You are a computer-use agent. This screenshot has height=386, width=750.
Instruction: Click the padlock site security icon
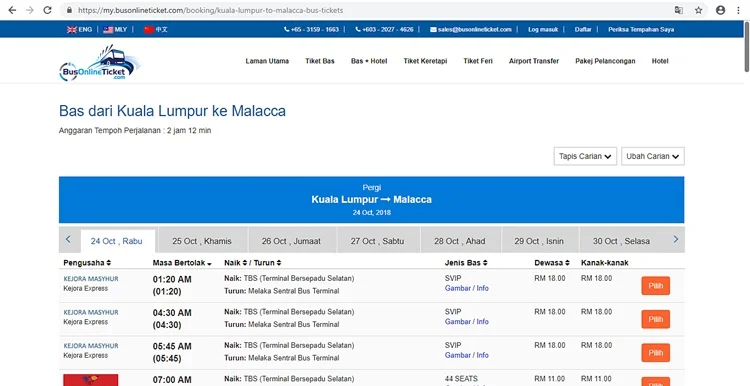(69, 10)
